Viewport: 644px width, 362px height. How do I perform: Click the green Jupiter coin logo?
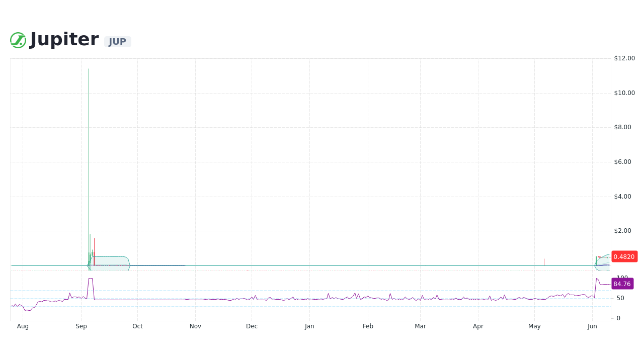point(18,39)
